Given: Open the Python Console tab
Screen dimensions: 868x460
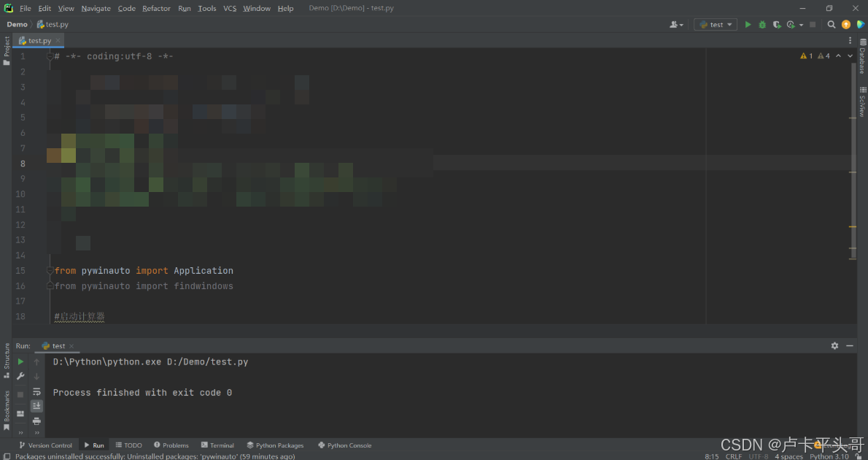Looking at the screenshot, I should click(345, 445).
